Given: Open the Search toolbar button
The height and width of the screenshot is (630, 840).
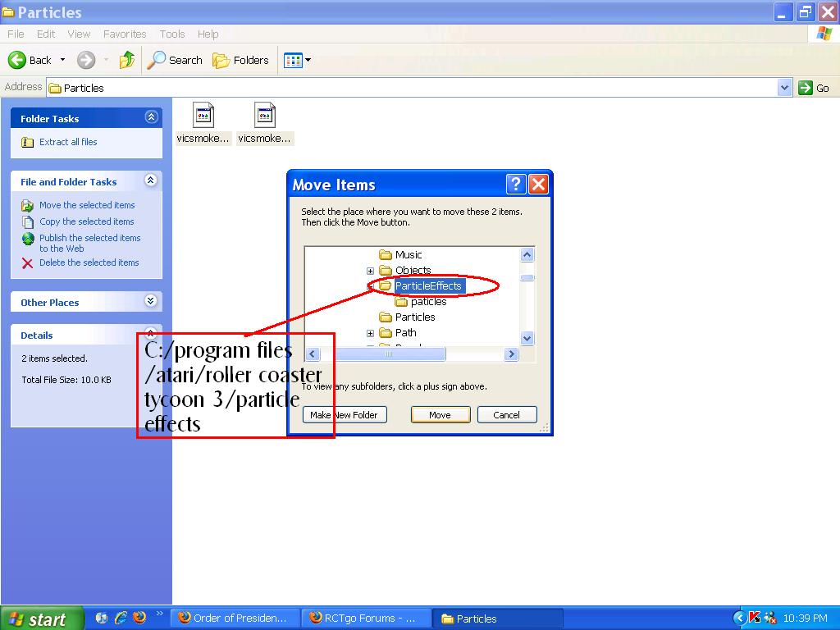Looking at the screenshot, I should click(x=175, y=60).
